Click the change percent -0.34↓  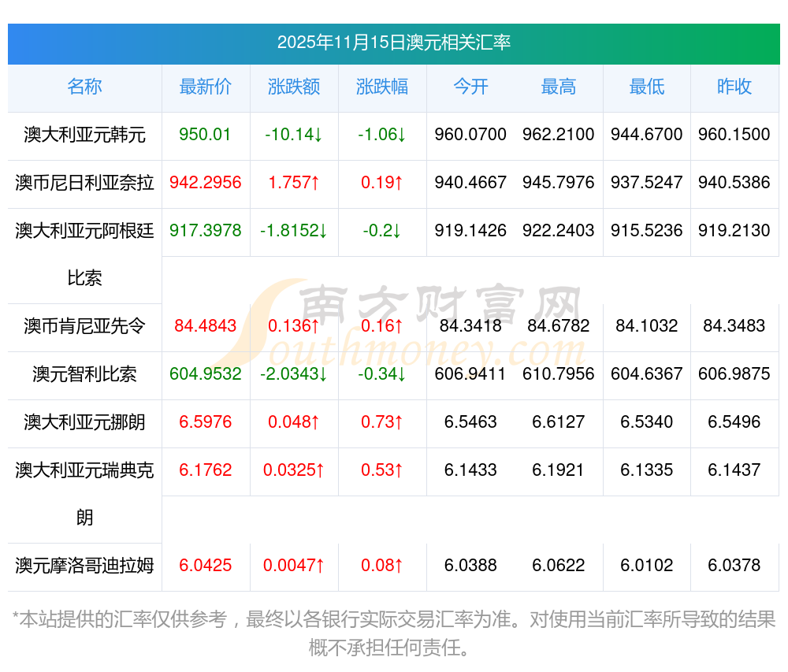[382, 374]
